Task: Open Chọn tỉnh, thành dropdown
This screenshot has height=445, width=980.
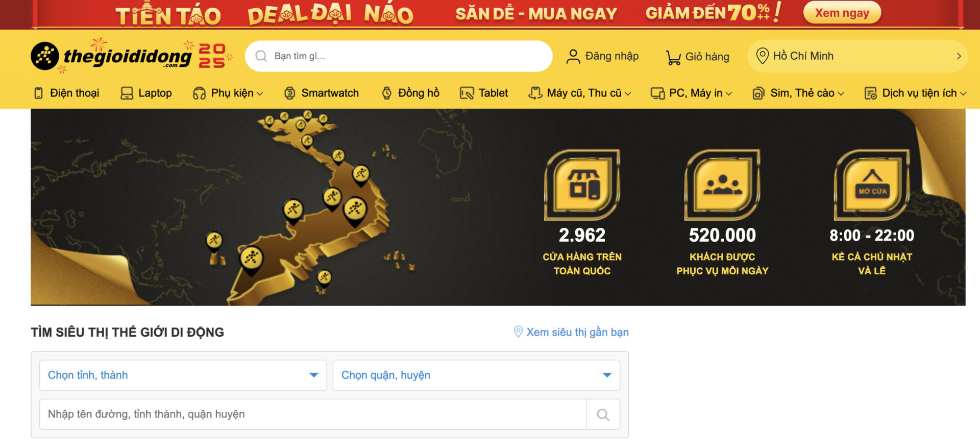Action: coord(183,375)
